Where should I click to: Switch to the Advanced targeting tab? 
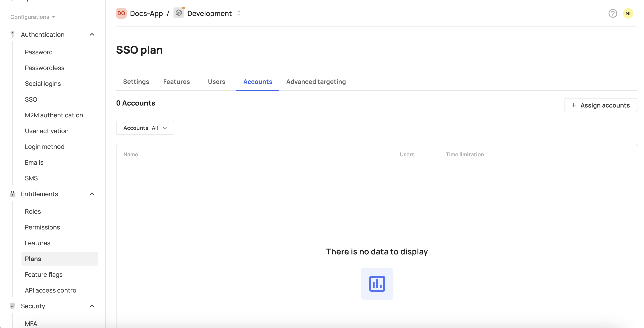tap(316, 82)
